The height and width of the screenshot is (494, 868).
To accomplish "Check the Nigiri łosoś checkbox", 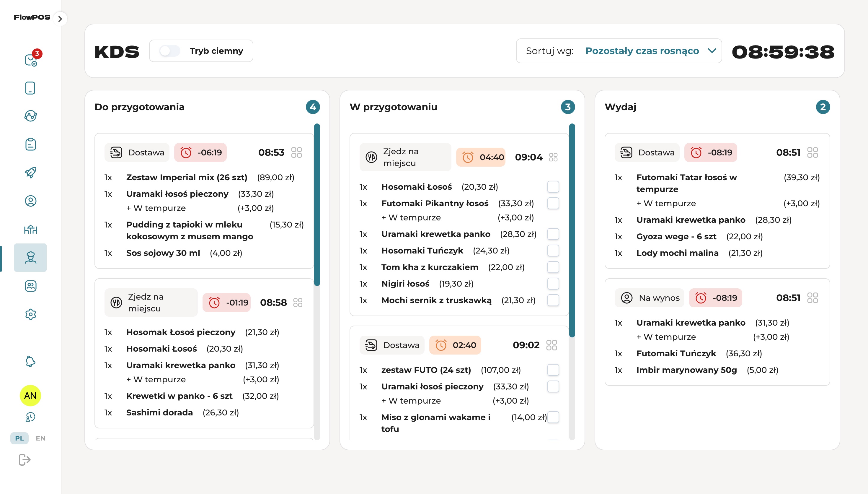I will pyautogui.click(x=553, y=283).
